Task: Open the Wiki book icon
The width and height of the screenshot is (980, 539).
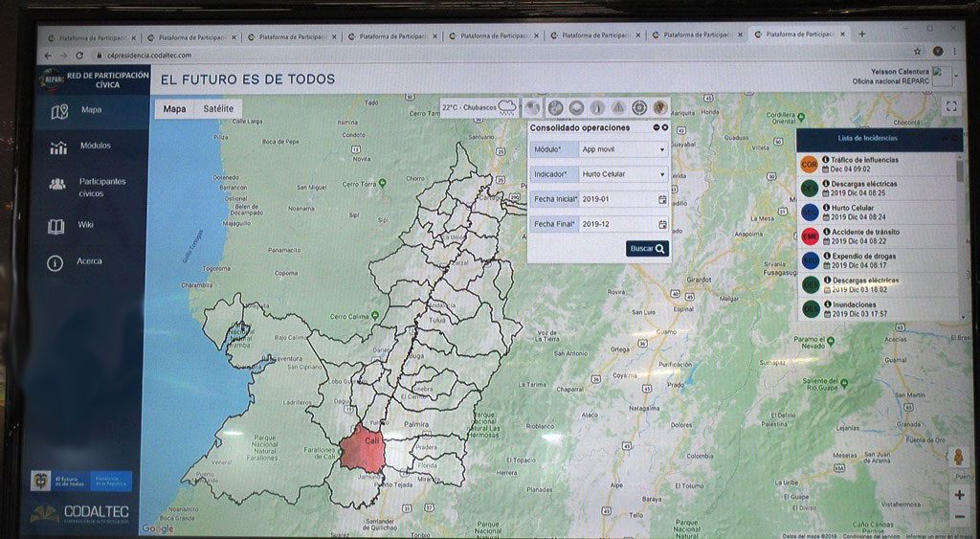Action: [57, 226]
